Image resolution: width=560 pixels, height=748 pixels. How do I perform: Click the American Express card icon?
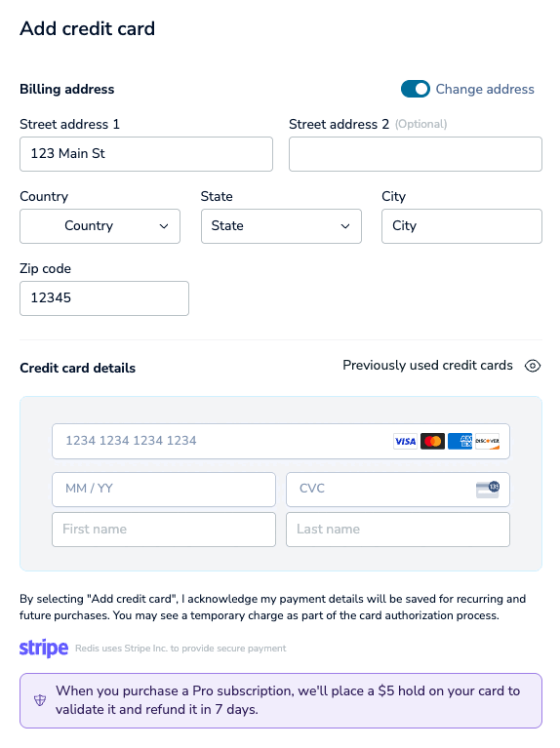[460, 441]
